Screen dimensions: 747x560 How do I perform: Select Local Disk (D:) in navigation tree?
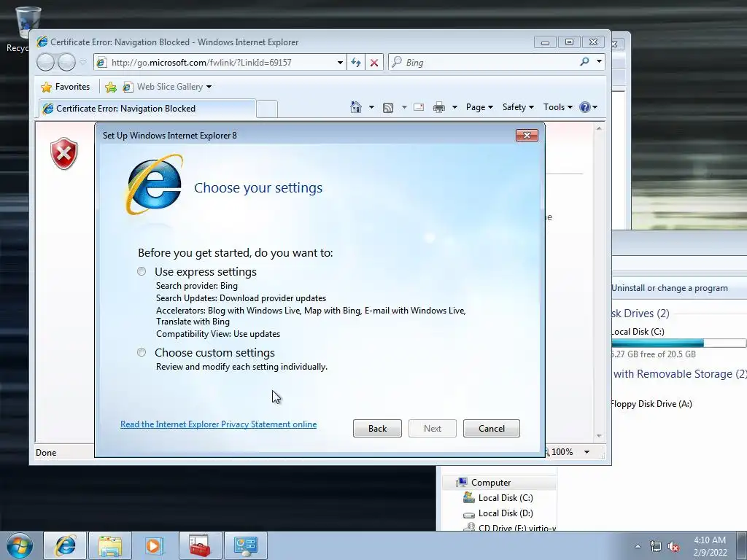pos(505,513)
